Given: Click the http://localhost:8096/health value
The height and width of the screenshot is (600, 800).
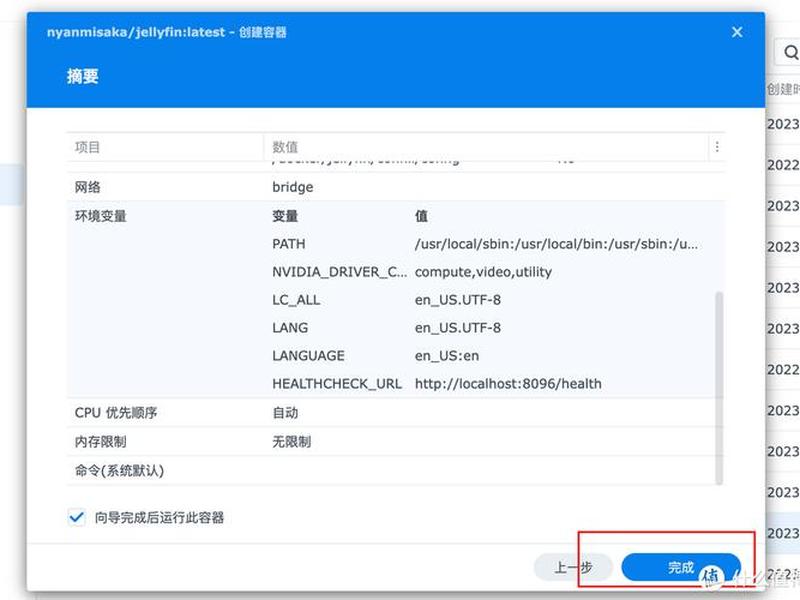Looking at the screenshot, I should coord(508,384).
